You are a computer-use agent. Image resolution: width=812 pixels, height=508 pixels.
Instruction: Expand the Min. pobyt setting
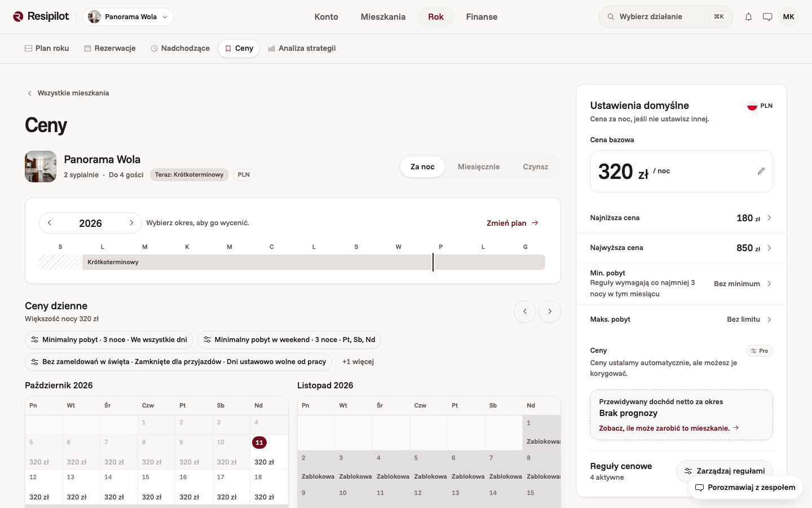pyautogui.click(x=681, y=284)
